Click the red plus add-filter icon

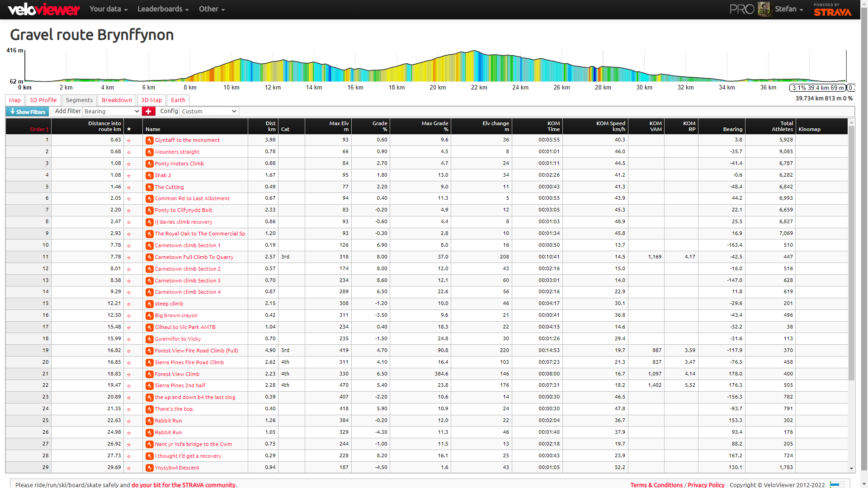148,111
